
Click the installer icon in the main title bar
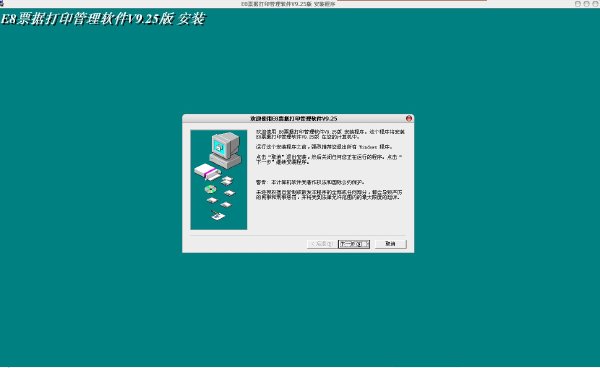point(2,3)
